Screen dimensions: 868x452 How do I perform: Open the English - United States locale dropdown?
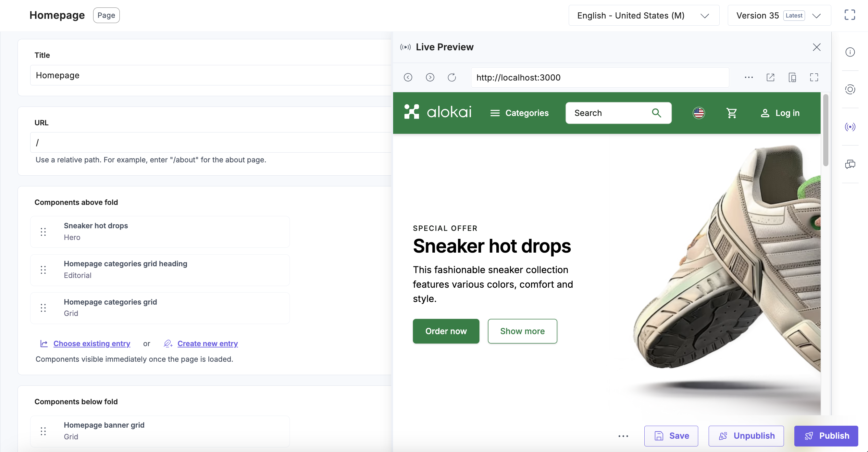(644, 16)
